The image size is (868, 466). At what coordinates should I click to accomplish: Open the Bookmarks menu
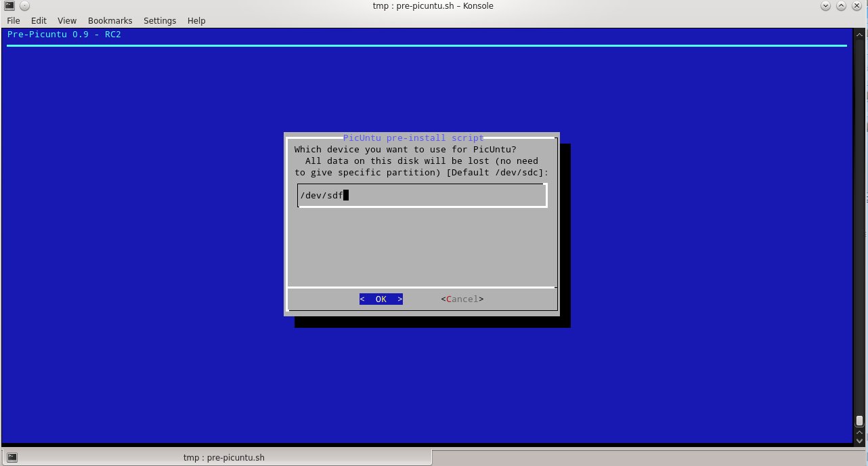coord(110,20)
